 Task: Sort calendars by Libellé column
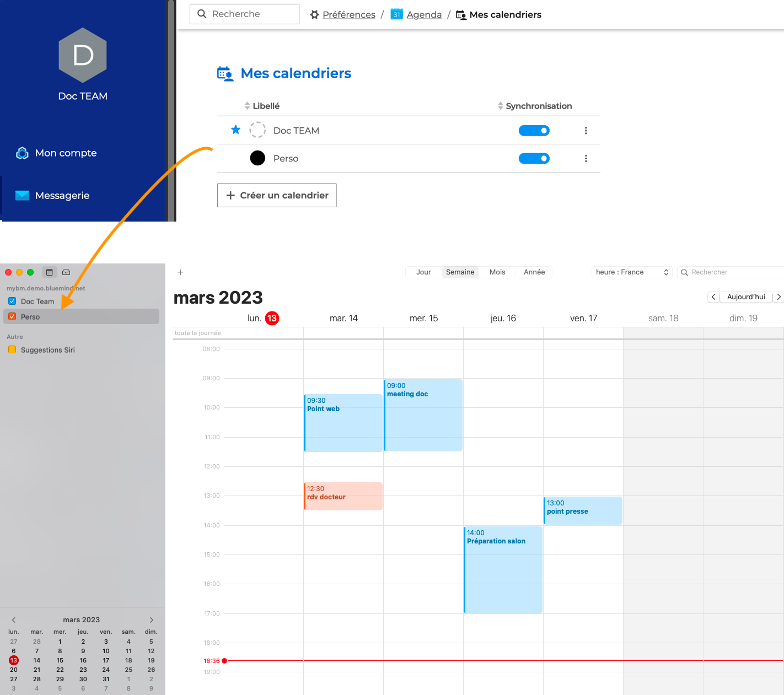pos(262,106)
